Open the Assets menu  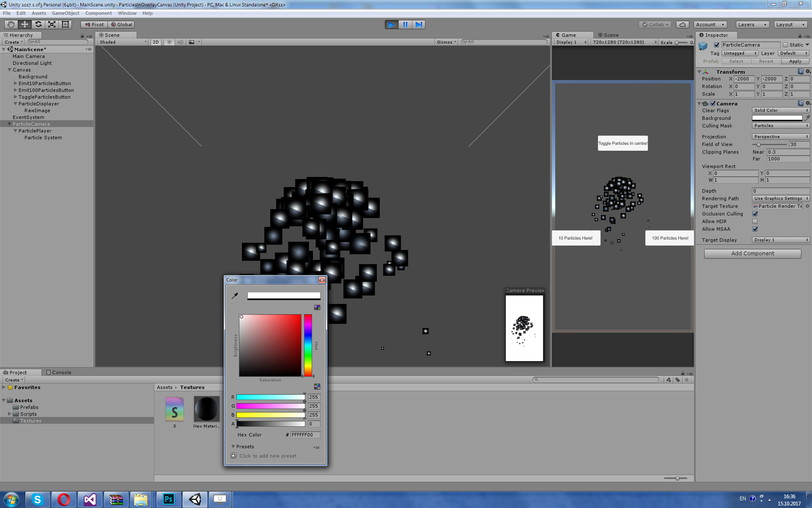tap(38, 13)
